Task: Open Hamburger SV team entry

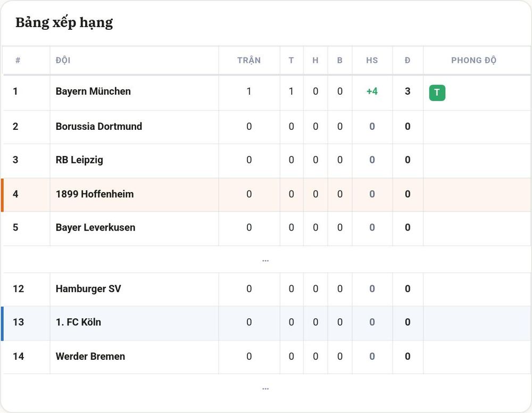Action: 88,289
